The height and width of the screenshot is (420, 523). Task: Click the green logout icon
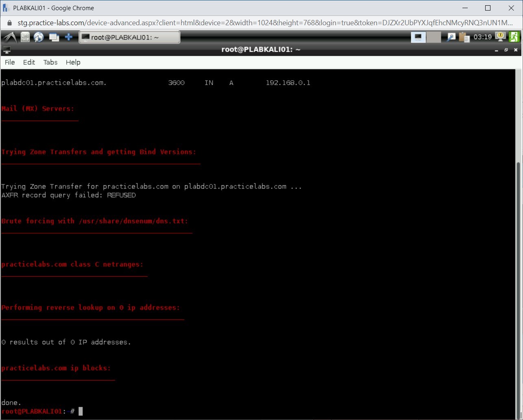[514, 37]
